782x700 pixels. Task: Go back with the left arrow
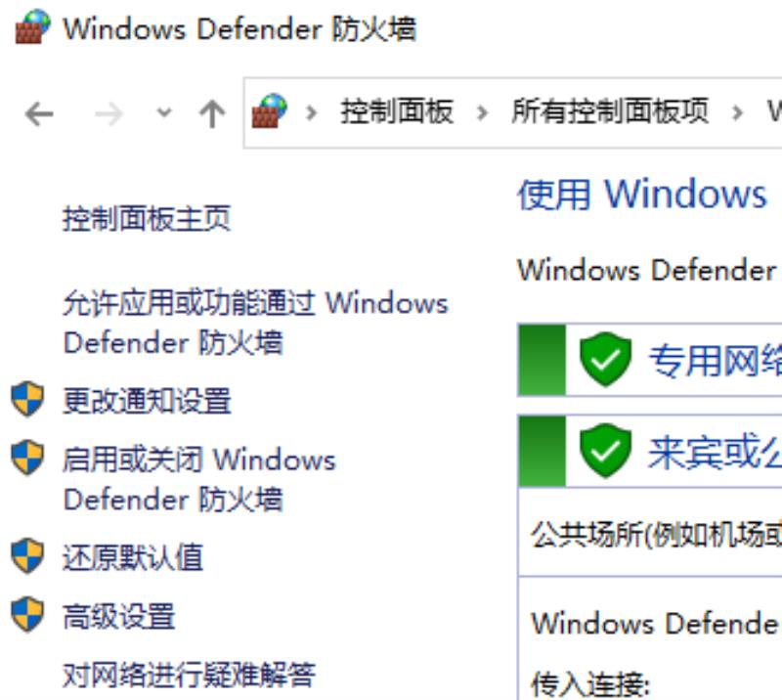click(39, 114)
